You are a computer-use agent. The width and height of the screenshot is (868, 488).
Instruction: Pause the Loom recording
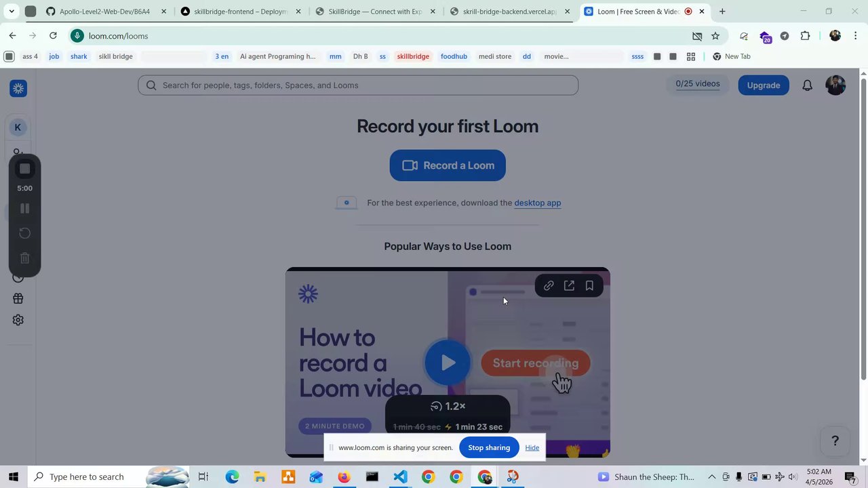(x=24, y=209)
